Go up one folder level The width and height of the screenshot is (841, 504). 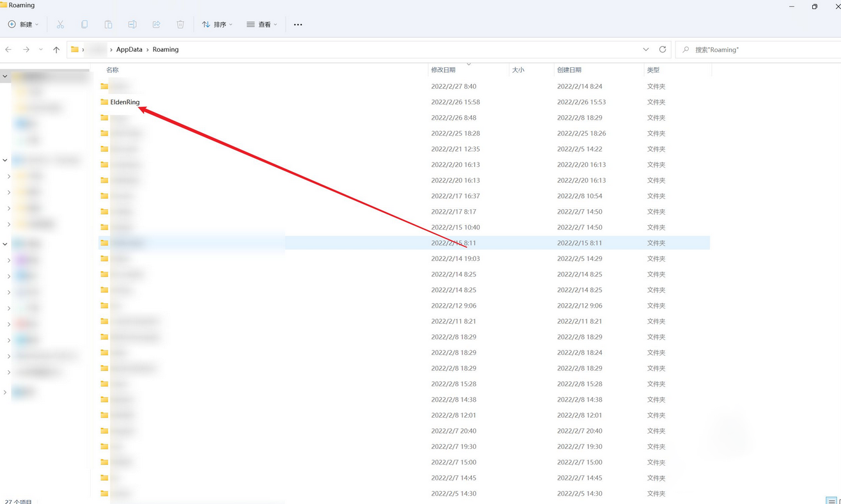coord(56,49)
